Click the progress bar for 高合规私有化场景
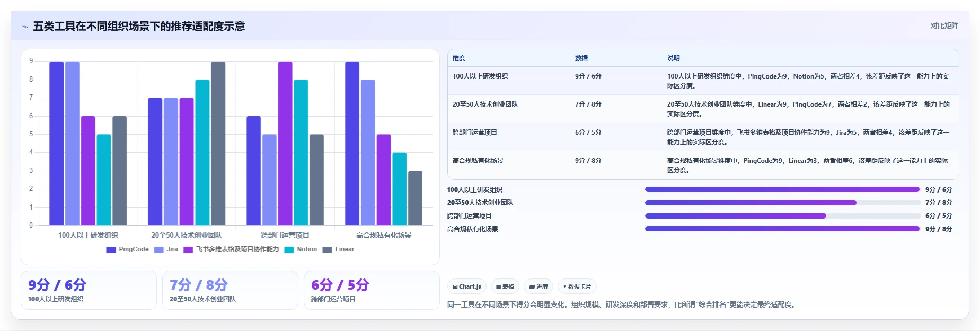Screen dimensions: 980x331 pyautogui.click(x=782, y=229)
